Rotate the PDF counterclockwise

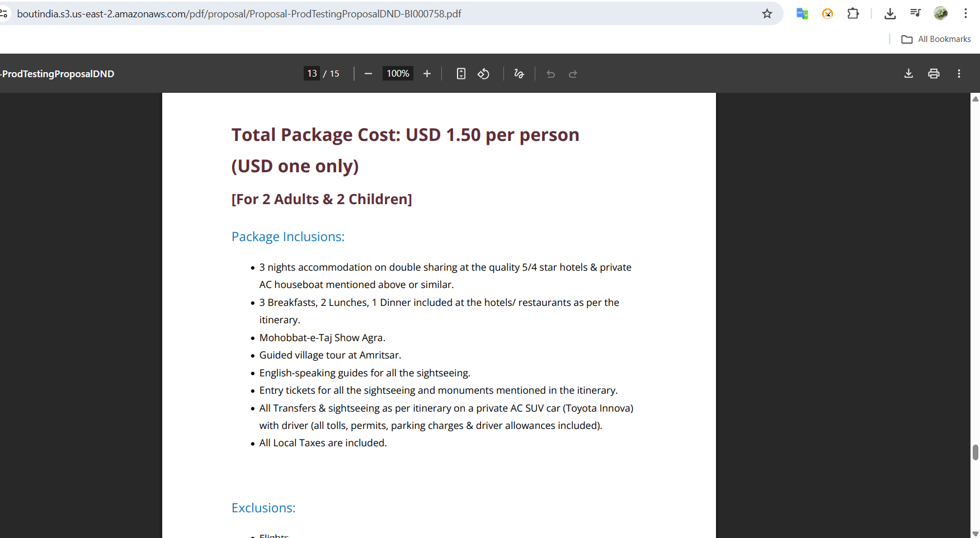coord(484,74)
